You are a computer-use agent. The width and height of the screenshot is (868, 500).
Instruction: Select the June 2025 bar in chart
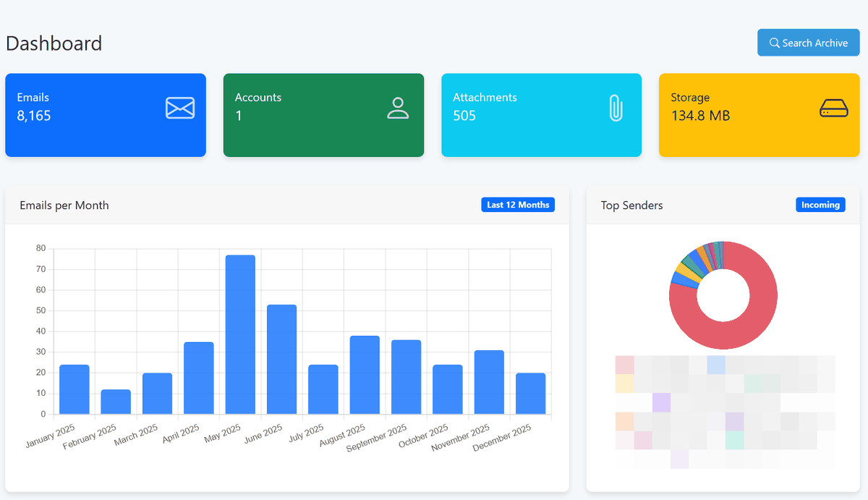coord(281,360)
